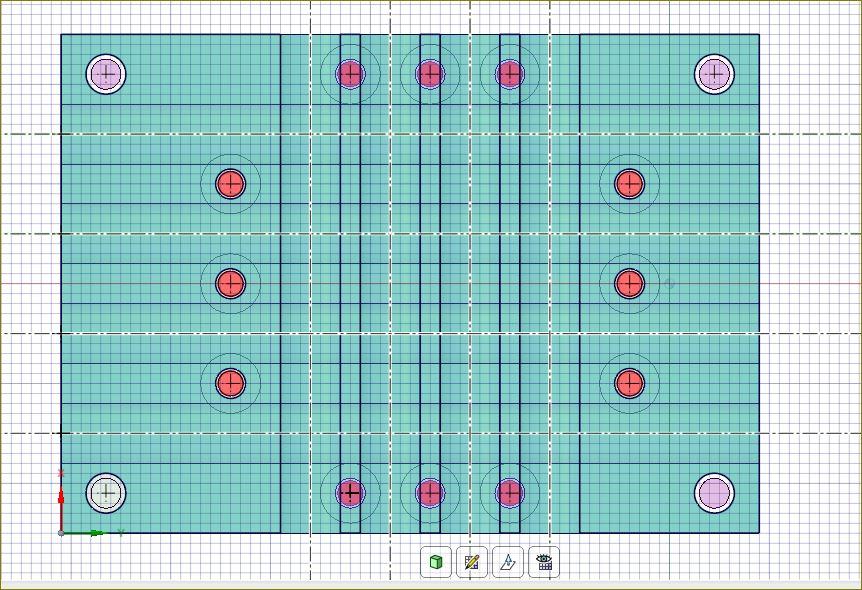Select the center red hole in the top row
The image size is (862, 590).
pyautogui.click(x=430, y=74)
